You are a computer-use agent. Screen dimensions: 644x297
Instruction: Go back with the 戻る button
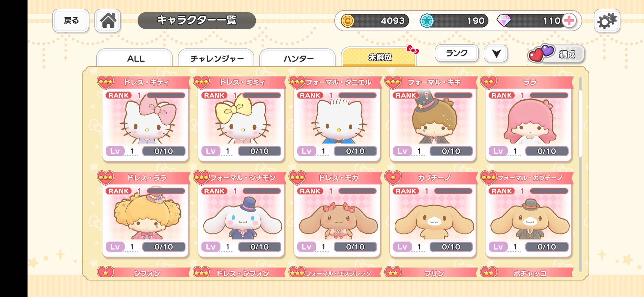click(x=71, y=21)
